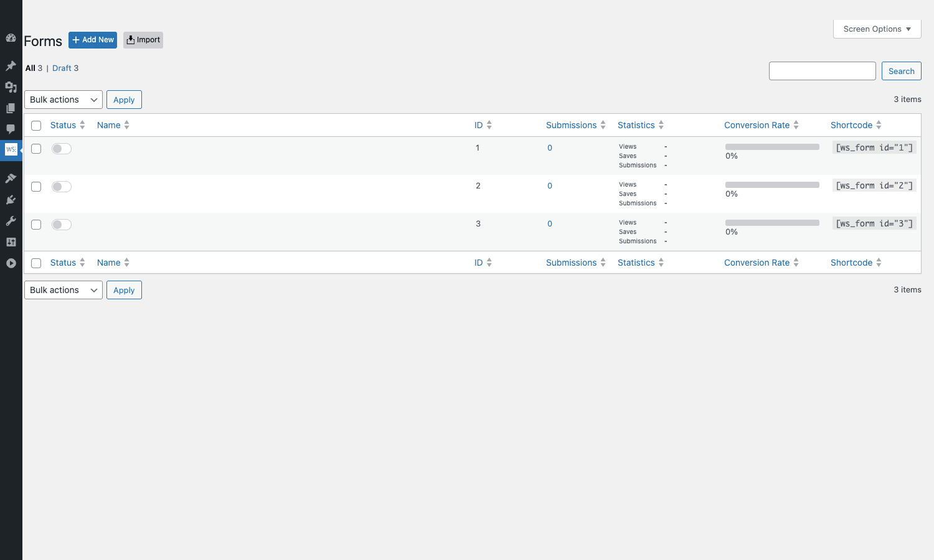The height and width of the screenshot is (560, 934).
Task: Open the Comments bubble icon
Action: coord(11,129)
